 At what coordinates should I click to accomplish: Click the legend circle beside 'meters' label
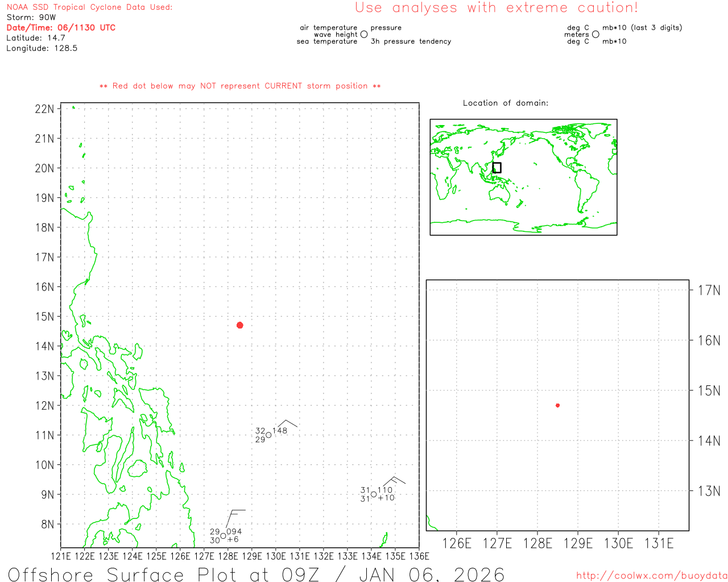tap(595, 35)
